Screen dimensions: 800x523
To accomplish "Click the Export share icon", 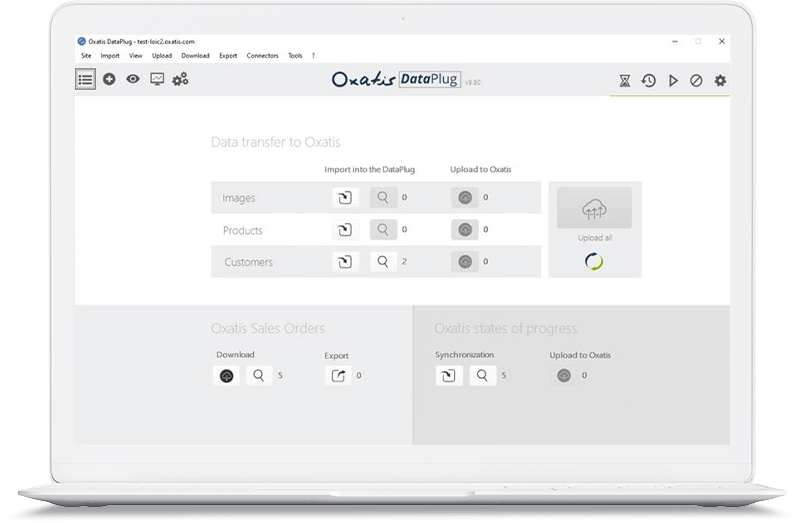I will [x=338, y=376].
